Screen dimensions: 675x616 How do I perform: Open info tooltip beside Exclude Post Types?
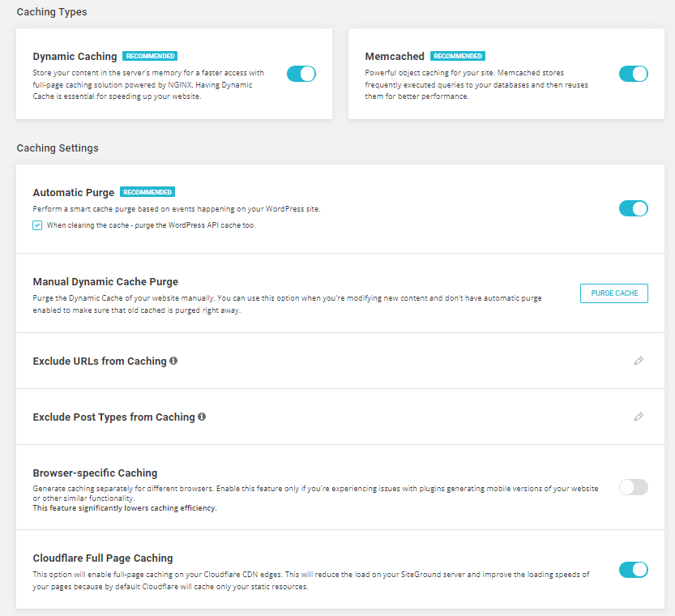point(202,417)
